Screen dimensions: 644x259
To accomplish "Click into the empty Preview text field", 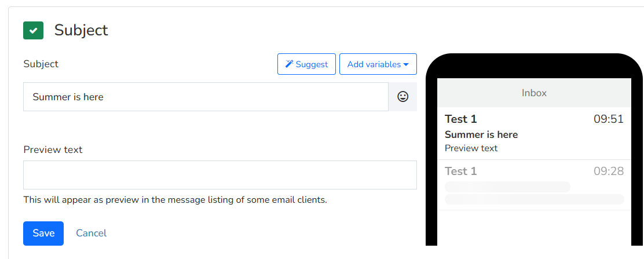I will (x=220, y=175).
